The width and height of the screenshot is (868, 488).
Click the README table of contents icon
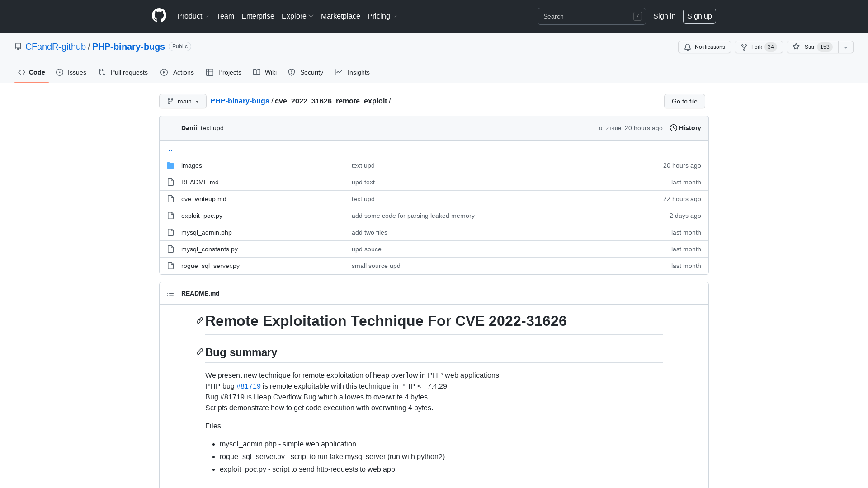click(x=170, y=293)
